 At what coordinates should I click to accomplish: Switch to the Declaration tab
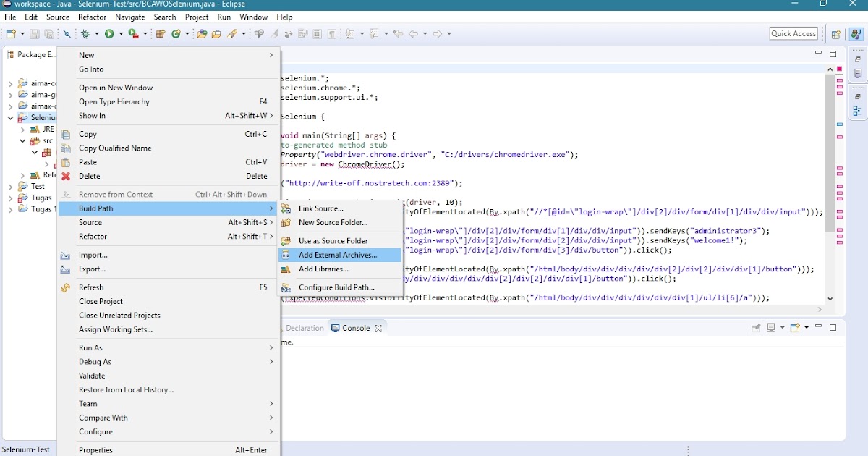coord(305,328)
